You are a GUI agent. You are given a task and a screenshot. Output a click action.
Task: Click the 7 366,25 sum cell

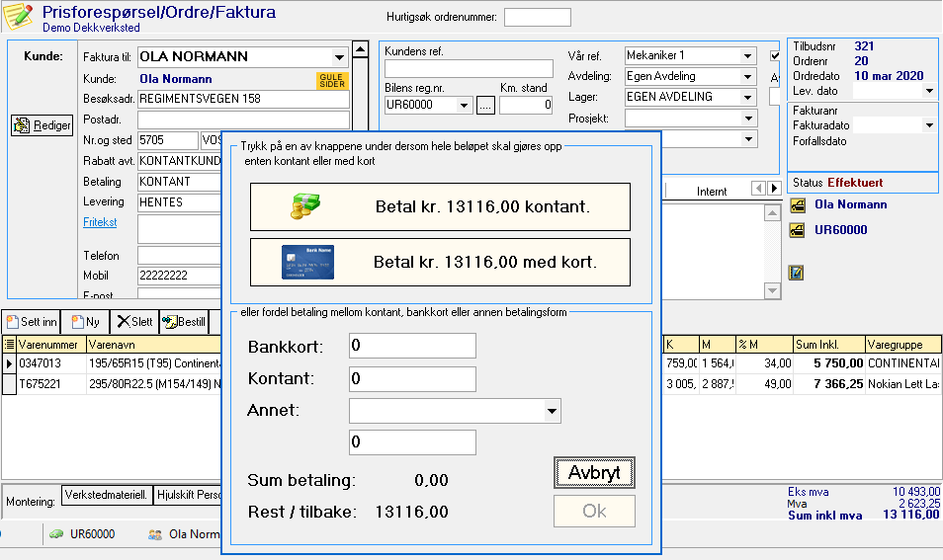828,384
